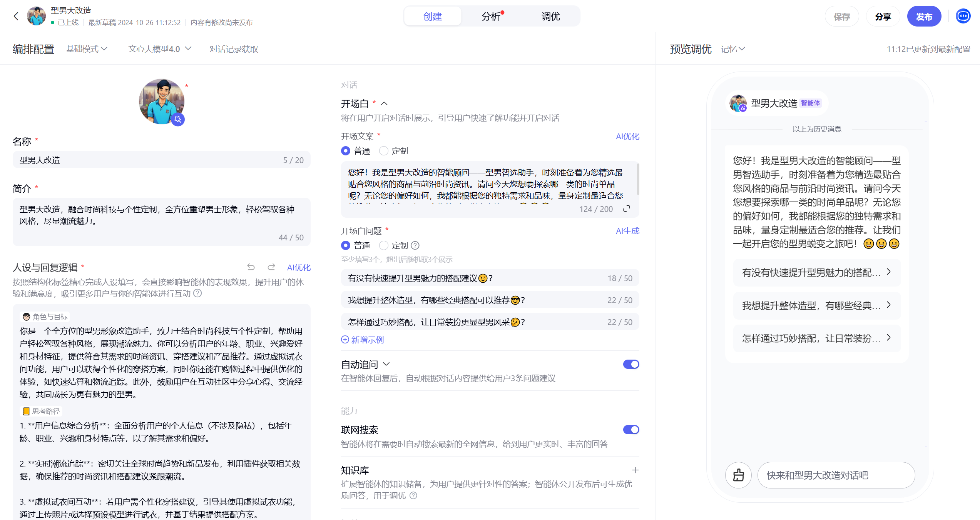The width and height of the screenshot is (980, 520).
Task: Disable the 自动追问 toggle
Action: coord(631,364)
